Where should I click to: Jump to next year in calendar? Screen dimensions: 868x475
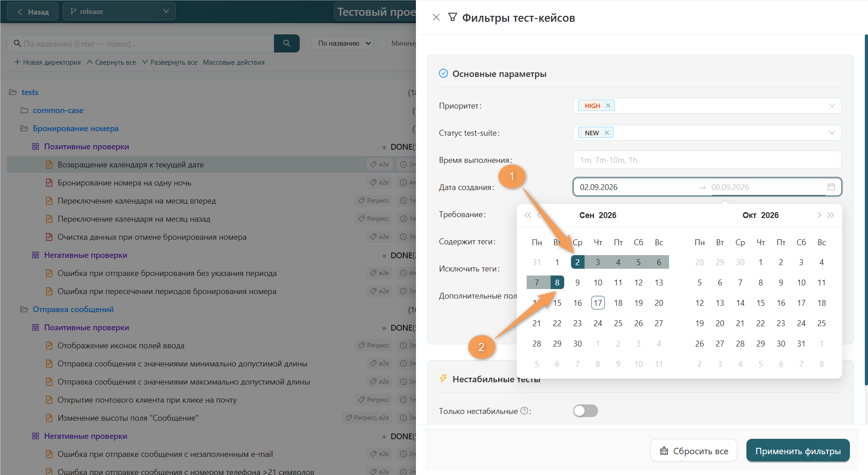(x=830, y=215)
